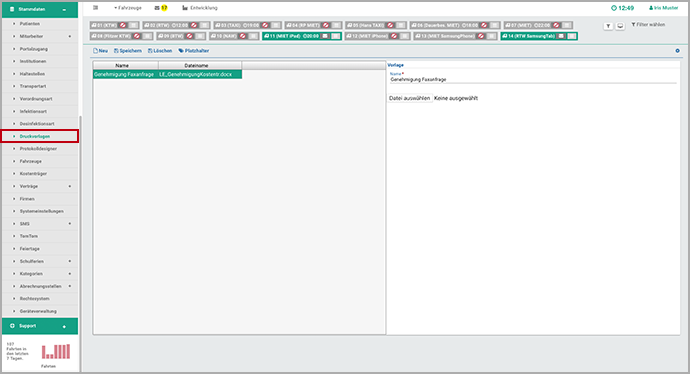This screenshot has height=374, width=690.
Task: Click Datei auswählen file button
Action: click(x=409, y=98)
